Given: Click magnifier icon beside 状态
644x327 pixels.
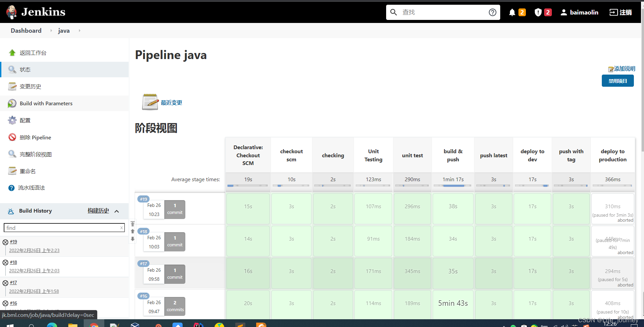Looking at the screenshot, I should [x=12, y=70].
